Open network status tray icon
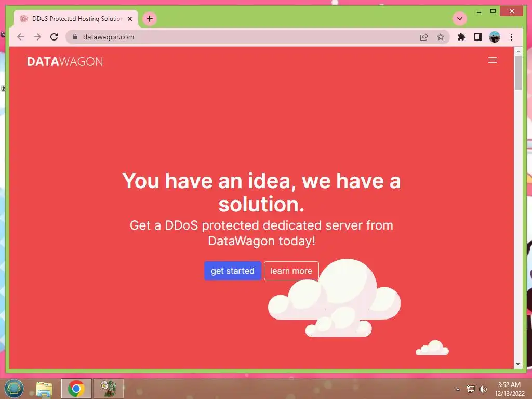The width and height of the screenshot is (532, 399). coord(471,389)
